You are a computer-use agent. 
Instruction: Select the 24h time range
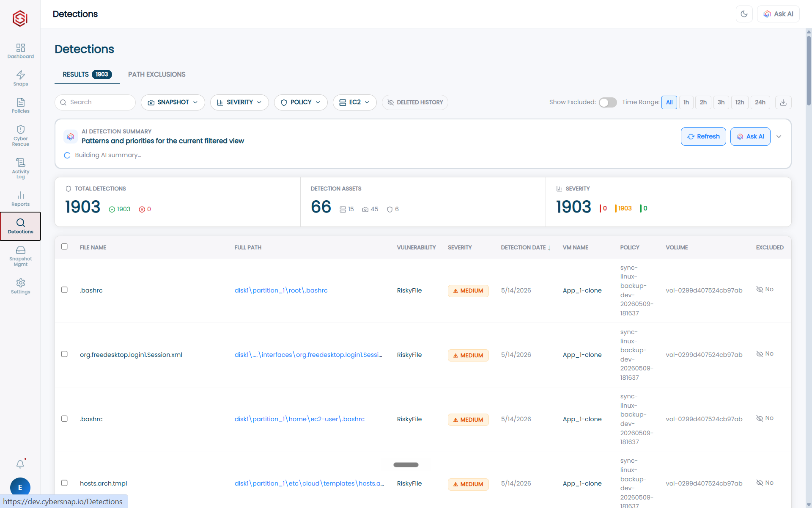pyautogui.click(x=760, y=102)
